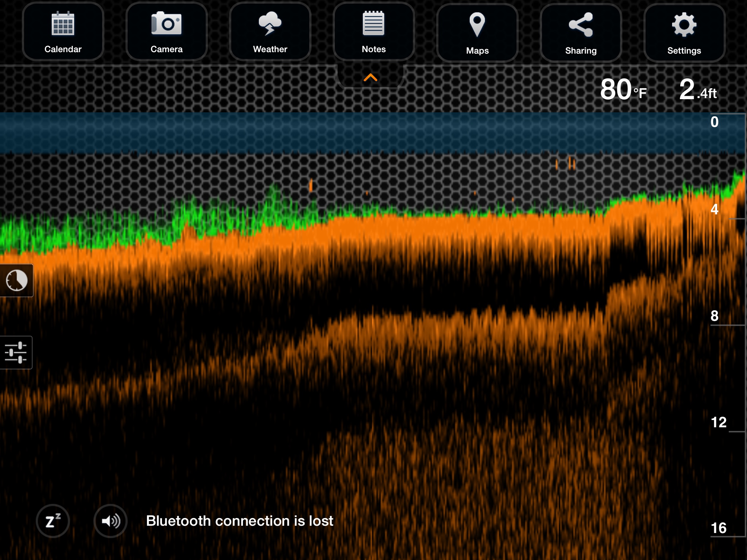Open sonar adjustment sliders panel
The image size is (747, 560).
[x=16, y=352]
